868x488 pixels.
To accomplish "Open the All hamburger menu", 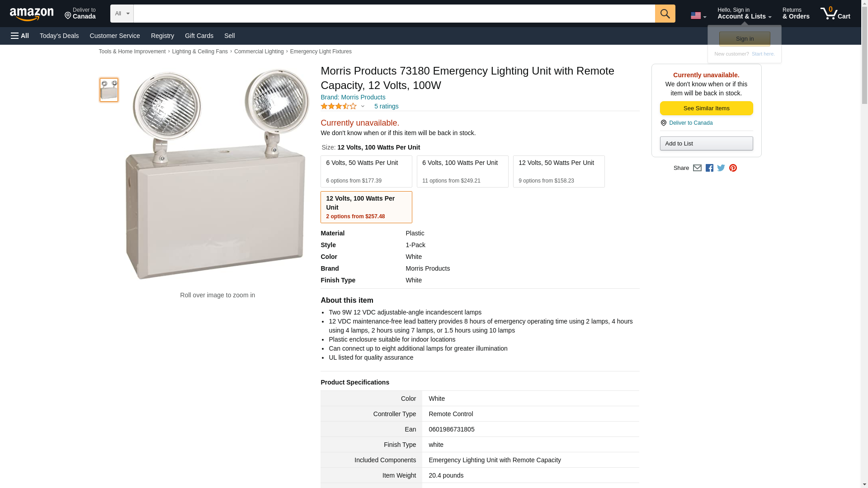I will coord(20,36).
